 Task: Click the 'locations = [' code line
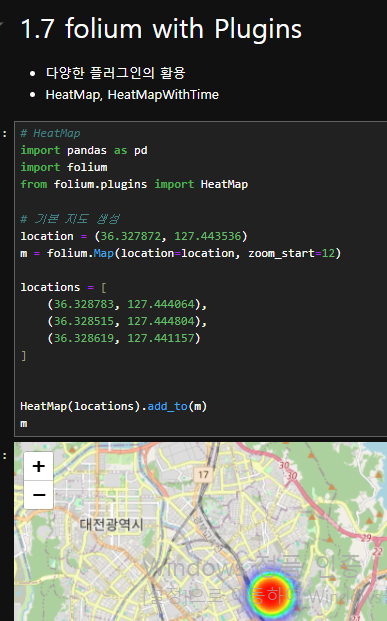coord(63,287)
